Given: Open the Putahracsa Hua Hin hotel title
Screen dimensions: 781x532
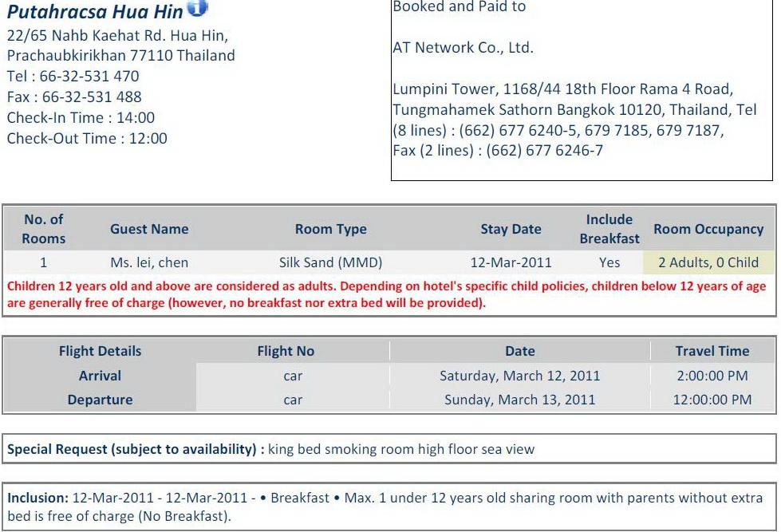Looking at the screenshot, I should tap(95, 11).
